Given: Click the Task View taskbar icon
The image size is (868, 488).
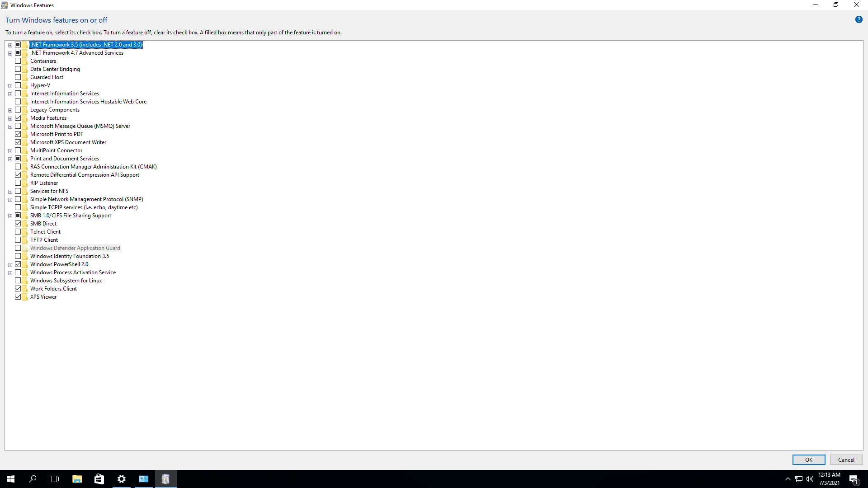Looking at the screenshot, I should (54, 479).
